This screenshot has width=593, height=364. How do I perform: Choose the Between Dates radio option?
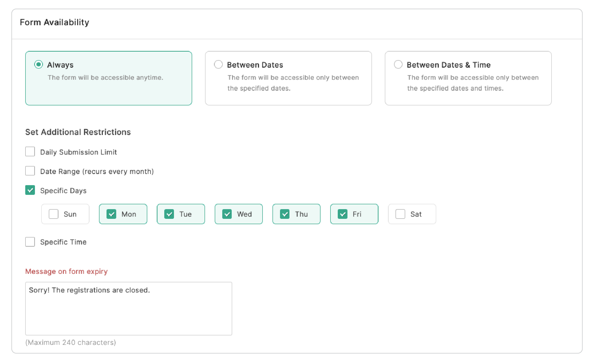218,64
